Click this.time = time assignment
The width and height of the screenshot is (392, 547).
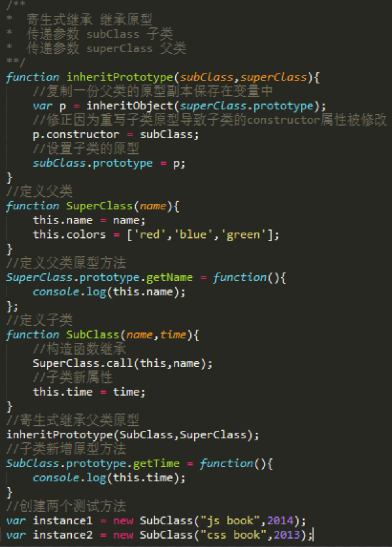pyautogui.click(x=89, y=392)
